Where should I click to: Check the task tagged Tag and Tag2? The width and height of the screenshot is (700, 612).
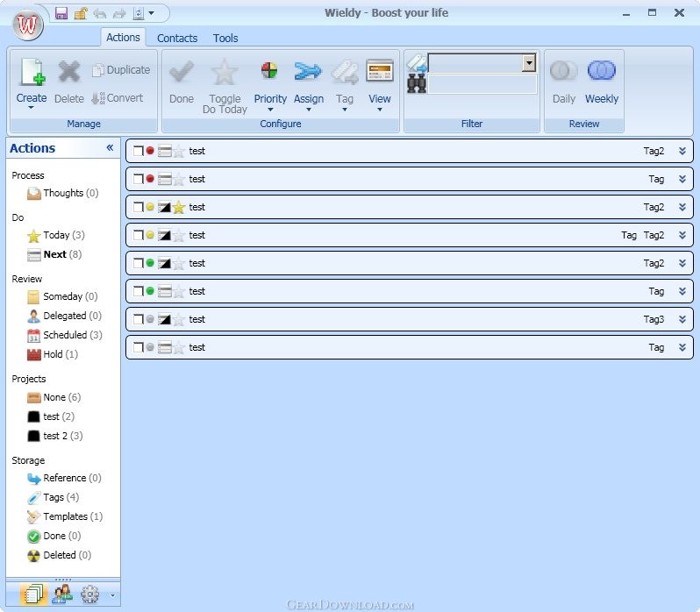[139, 235]
